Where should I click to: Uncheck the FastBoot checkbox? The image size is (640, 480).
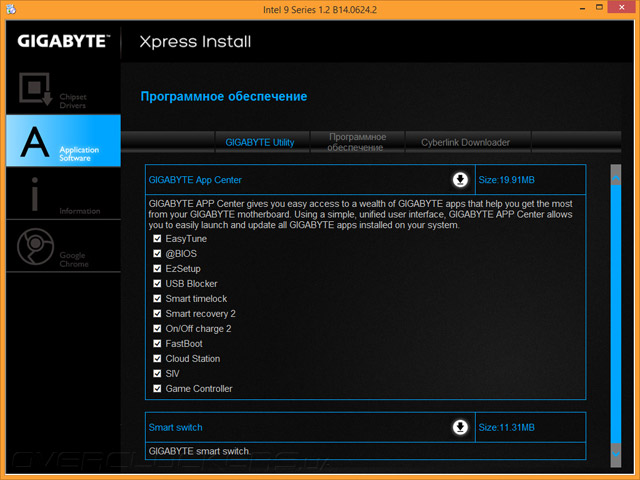pos(157,344)
